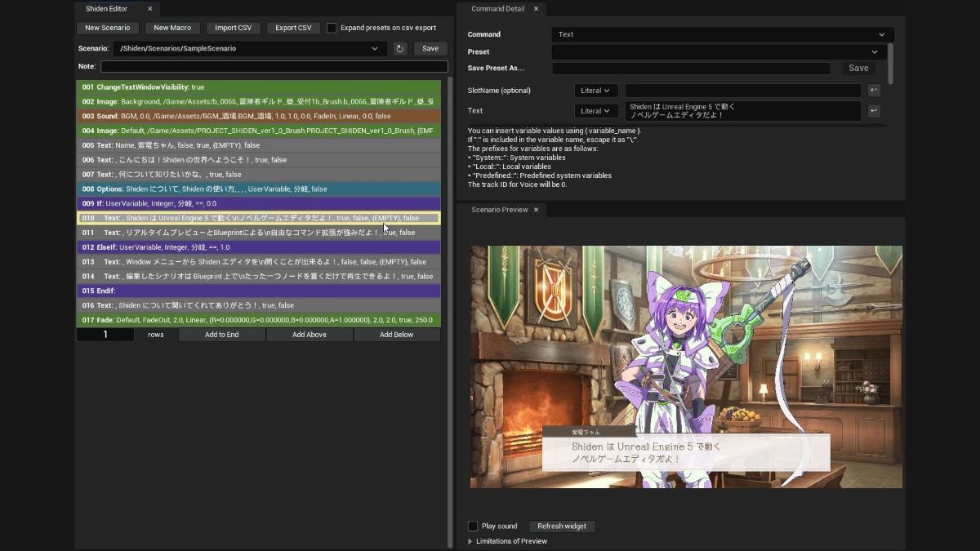The height and width of the screenshot is (551, 980).
Task: Click the Command Detail panel scrollbar
Action: pos(889,64)
